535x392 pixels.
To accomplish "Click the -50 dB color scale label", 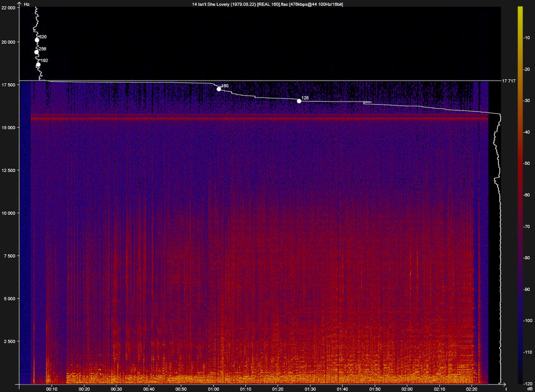I will (527, 164).
